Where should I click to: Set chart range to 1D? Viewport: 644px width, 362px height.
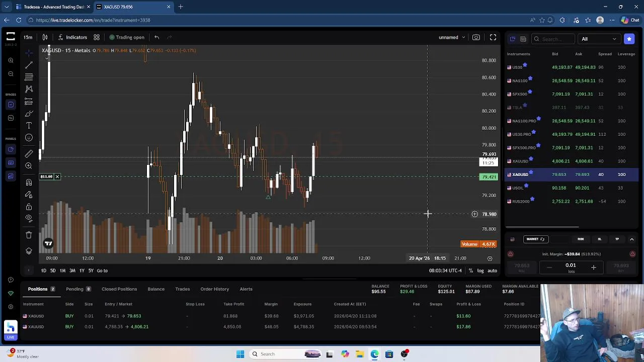44,270
